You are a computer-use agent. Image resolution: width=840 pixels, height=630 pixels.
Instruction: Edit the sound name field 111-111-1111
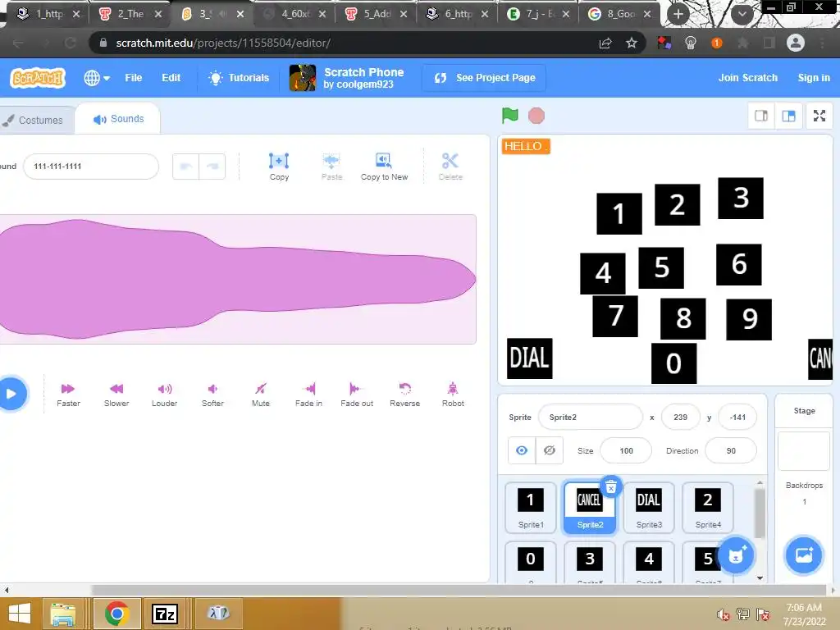click(x=91, y=166)
